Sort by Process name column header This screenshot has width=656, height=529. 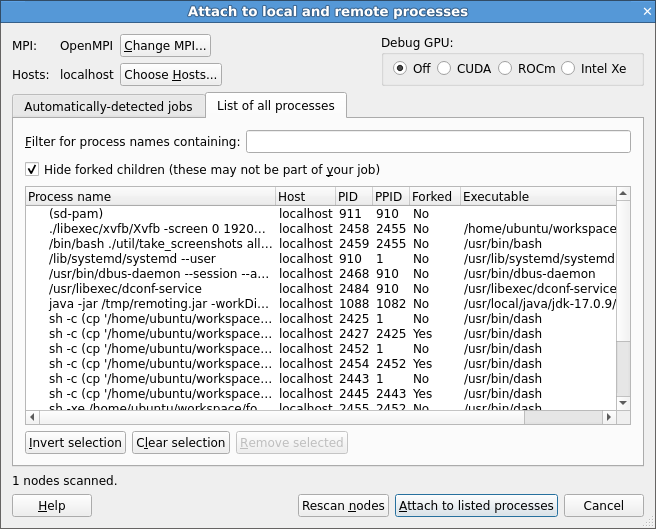[x=150, y=196]
